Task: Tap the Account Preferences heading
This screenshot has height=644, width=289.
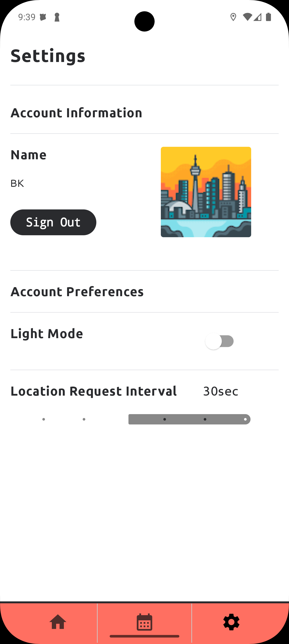Action: pos(77,292)
